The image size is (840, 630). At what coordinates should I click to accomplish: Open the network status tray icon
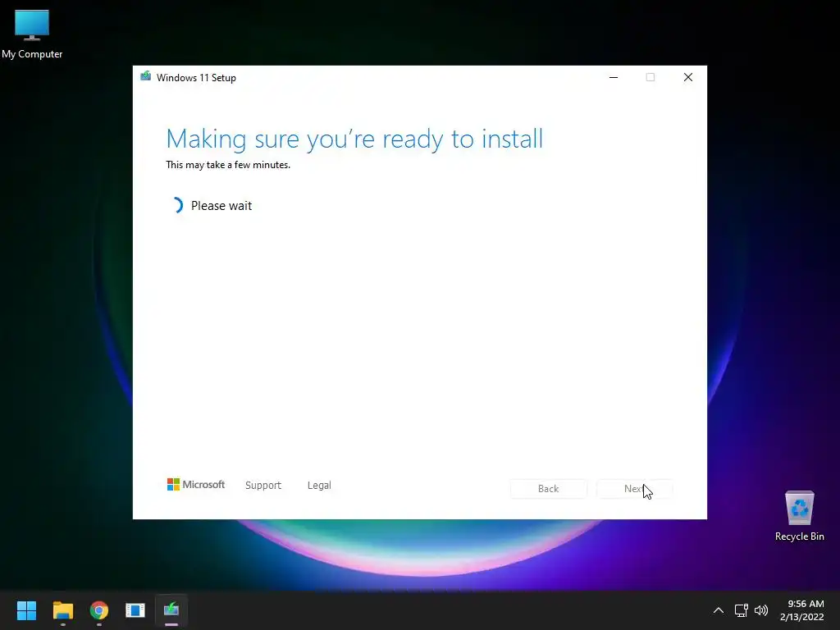[741, 610]
